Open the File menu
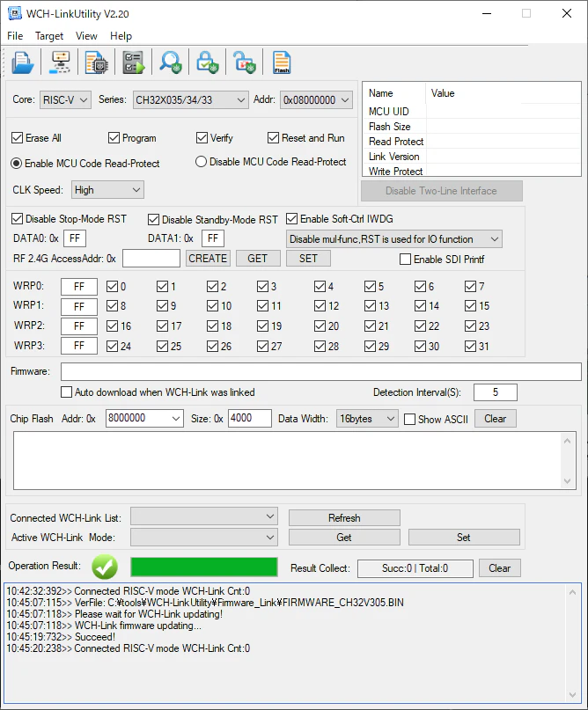588x710 pixels. 15,36
